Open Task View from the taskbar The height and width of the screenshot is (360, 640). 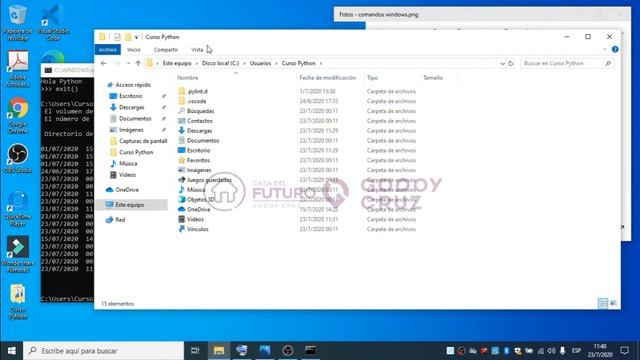coord(195,351)
